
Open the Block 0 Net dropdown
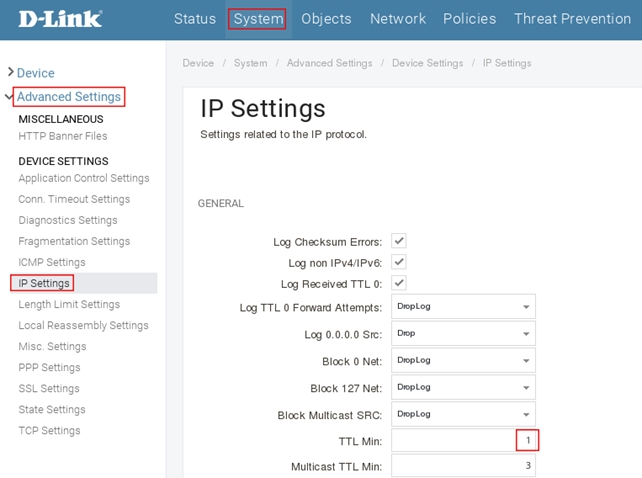coord(464,360)
